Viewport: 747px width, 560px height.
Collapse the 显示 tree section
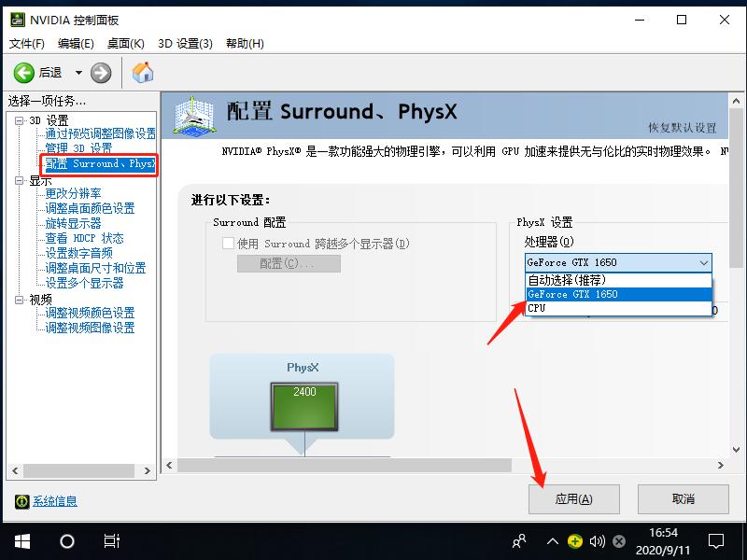point(19,179)
